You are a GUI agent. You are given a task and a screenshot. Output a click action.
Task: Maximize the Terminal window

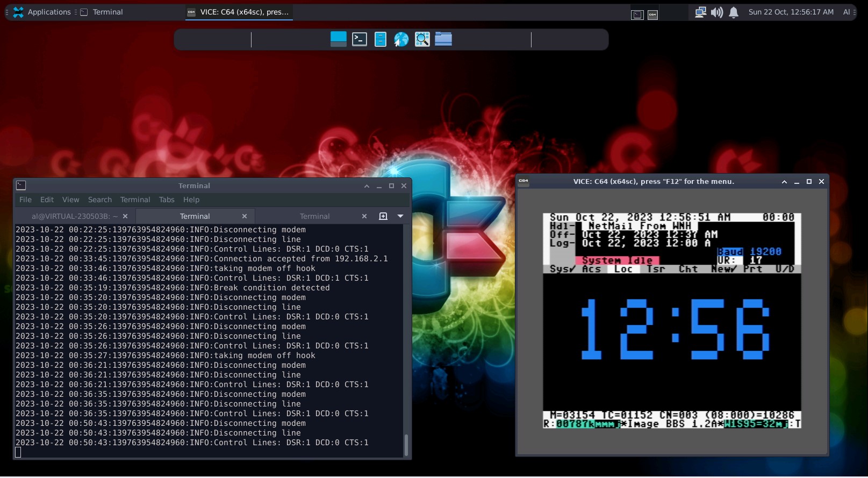(x=391, y=186)
